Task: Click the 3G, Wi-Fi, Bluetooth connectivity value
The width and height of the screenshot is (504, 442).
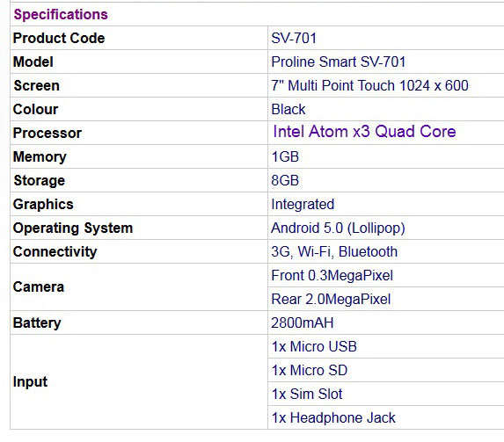Action: 334,252
